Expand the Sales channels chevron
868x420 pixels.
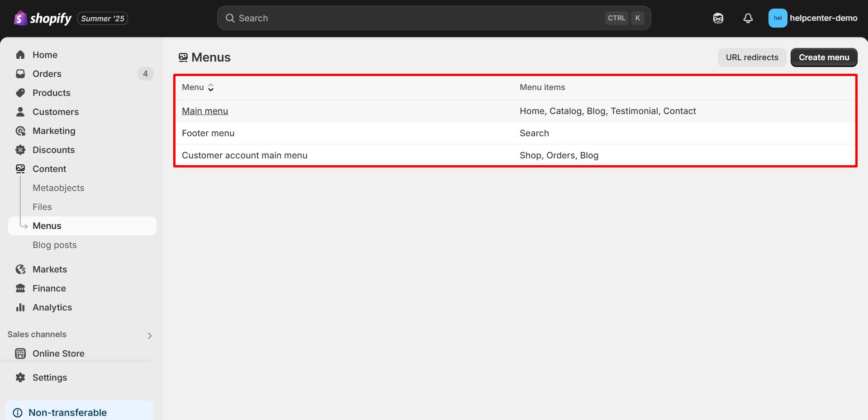150,335
